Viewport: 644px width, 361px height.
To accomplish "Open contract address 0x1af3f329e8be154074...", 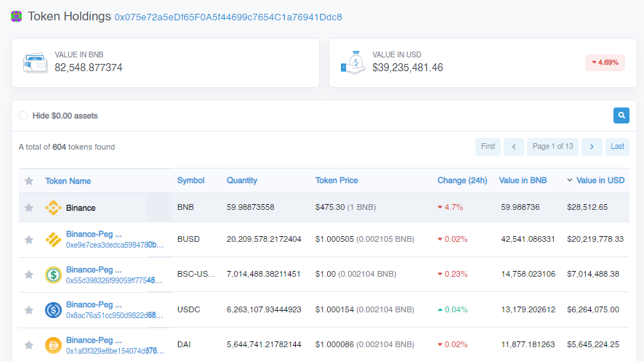I will coord(115,351).
